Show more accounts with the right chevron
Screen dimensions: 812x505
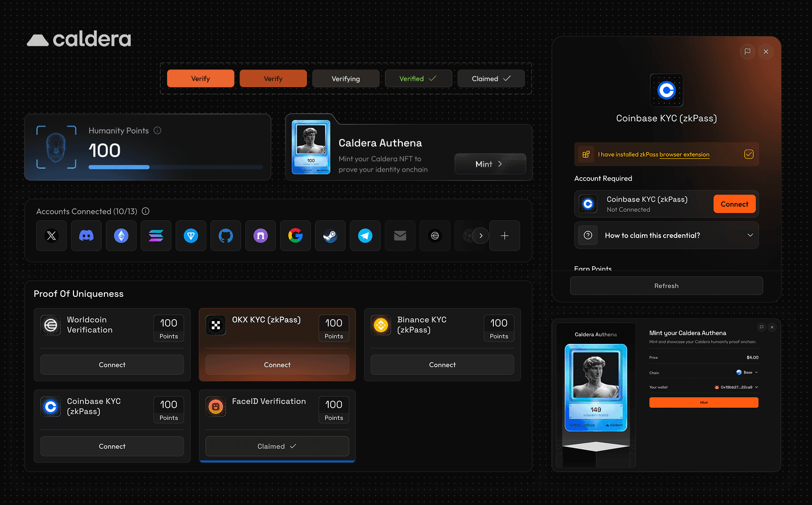tap(481, 236)
